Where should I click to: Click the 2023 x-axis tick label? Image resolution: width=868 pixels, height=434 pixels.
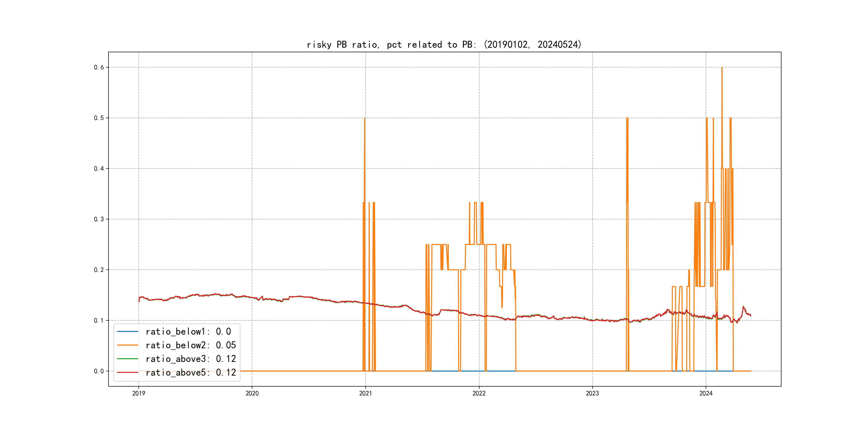[x=592, y=393]
